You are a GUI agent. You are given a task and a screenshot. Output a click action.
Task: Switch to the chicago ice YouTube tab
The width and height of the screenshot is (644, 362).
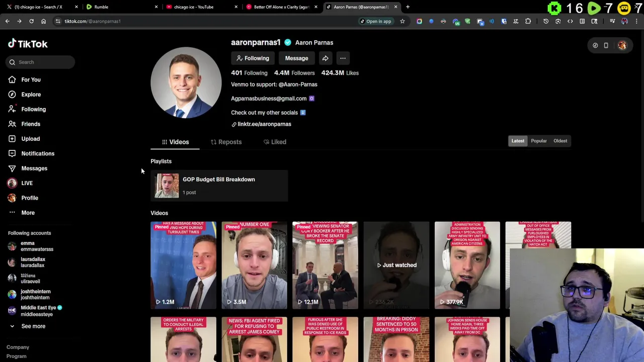[x=201, y=7]
